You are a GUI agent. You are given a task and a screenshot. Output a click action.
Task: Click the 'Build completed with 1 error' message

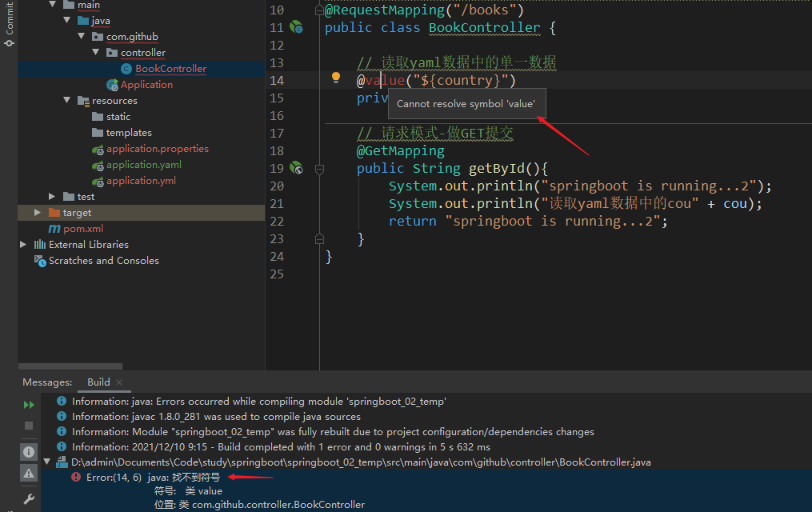click(281, 446)
